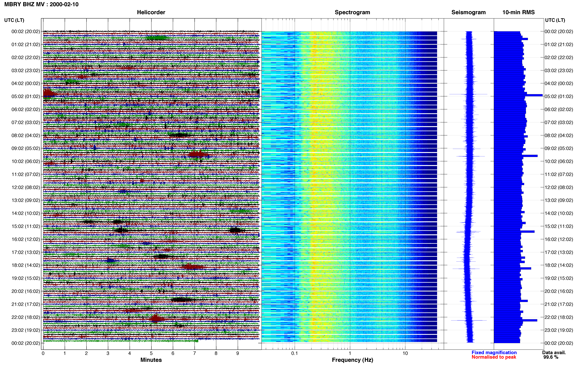Screen dimensions: 588x368
Task: Click the Frequency (Hz) axis label
Action: coord(352,360)
